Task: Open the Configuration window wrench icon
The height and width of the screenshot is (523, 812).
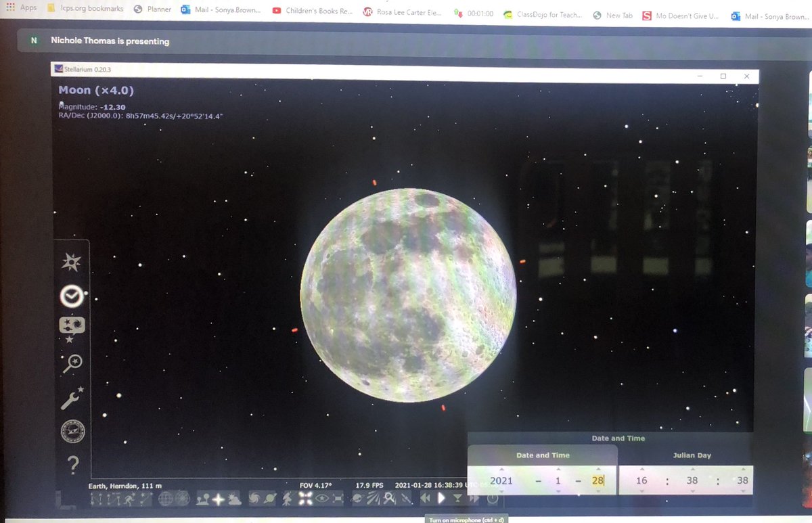Action: point(72,397)
